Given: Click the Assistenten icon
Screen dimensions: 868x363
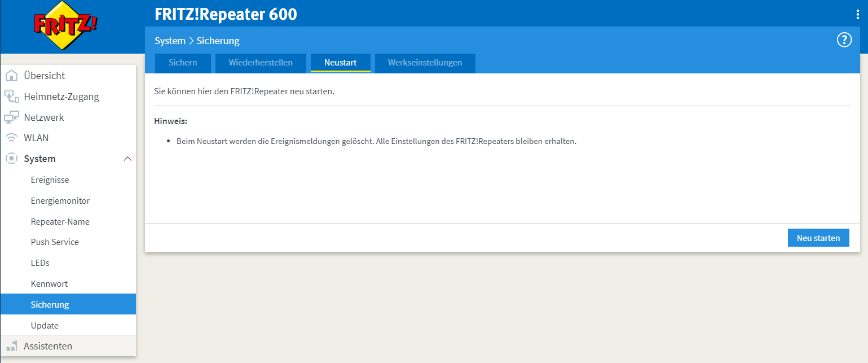Looking at the screenshot, I should tap(11, 346).
